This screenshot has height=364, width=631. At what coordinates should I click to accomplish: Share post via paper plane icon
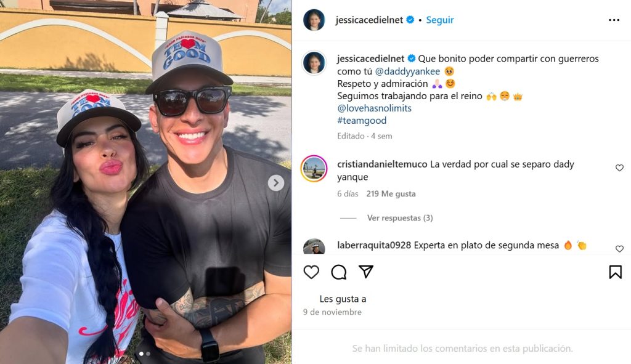[x=366, y=272]
